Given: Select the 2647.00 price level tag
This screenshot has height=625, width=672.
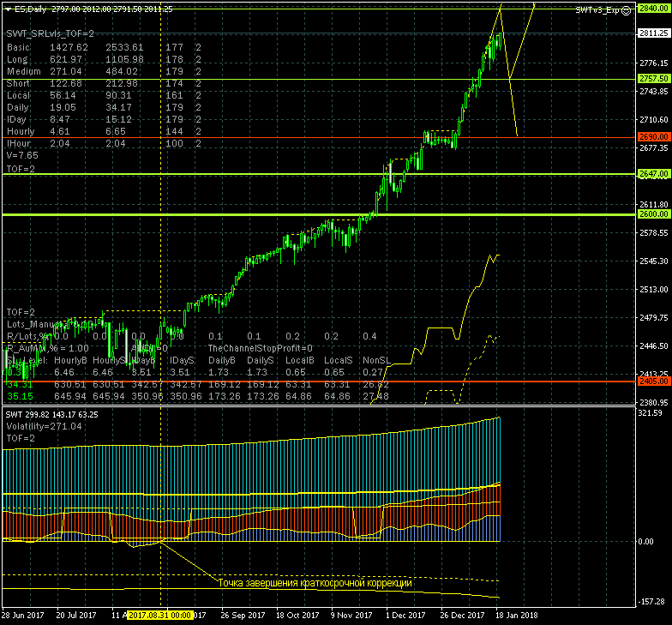Looking at the screenshot, I should tap(653, 173).
